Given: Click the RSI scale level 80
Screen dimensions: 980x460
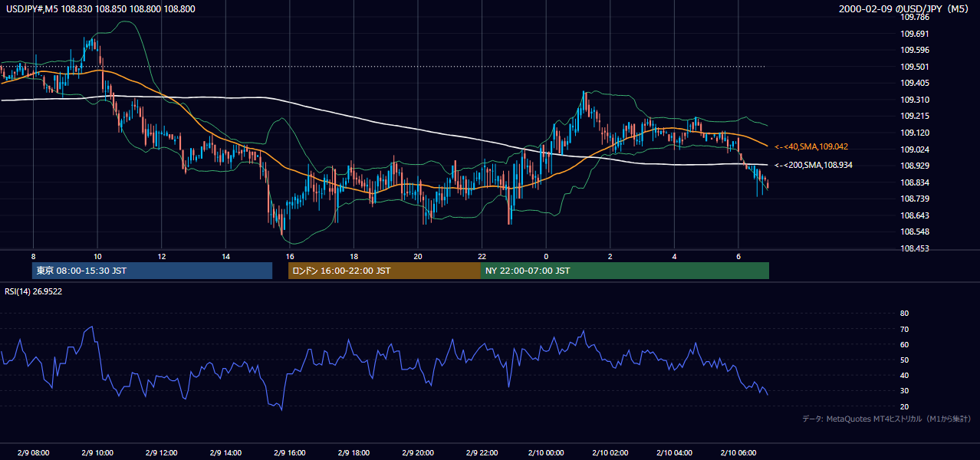Looking at the screenshot, I should [x=905, y=314].
